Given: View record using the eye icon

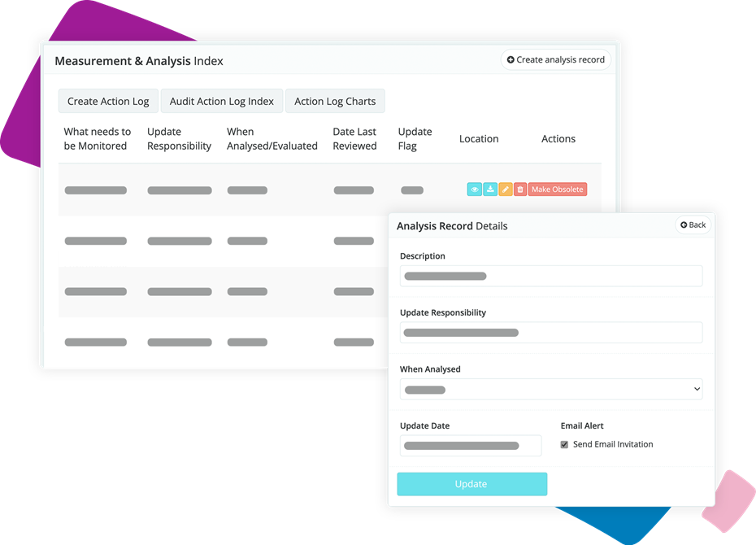Looking at the screenshot, I should point(475,190).
